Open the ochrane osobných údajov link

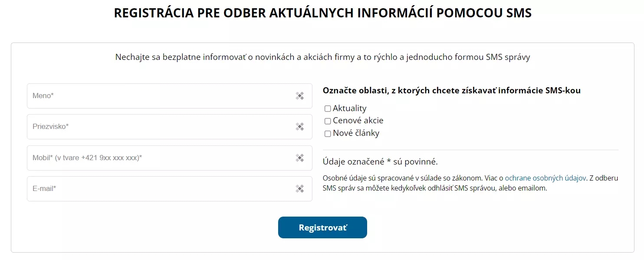(545, 178)
